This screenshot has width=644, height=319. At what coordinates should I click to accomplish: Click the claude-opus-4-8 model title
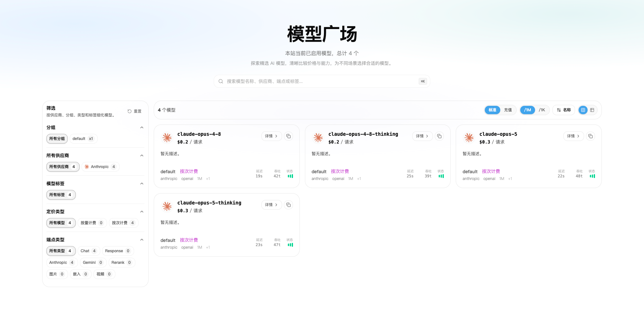(x=199, y=134)
